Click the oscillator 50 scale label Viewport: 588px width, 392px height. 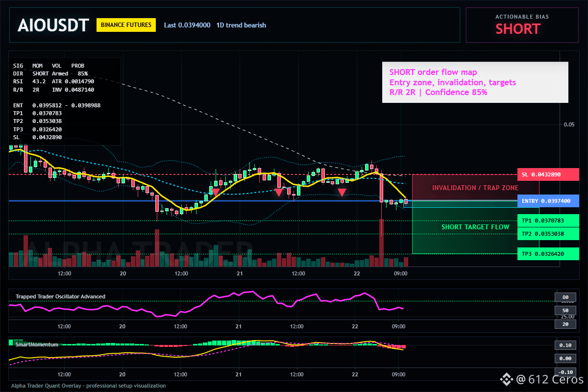tap(565, 310)
